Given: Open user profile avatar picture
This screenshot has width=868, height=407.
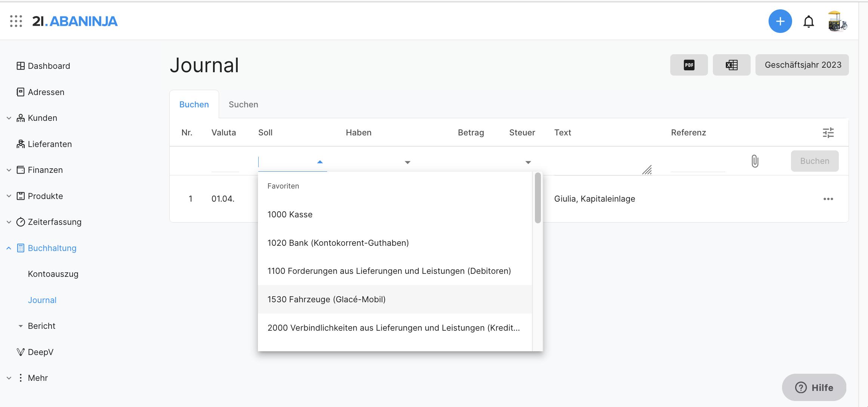Looking at the screenshot, I should coord(837,21).
